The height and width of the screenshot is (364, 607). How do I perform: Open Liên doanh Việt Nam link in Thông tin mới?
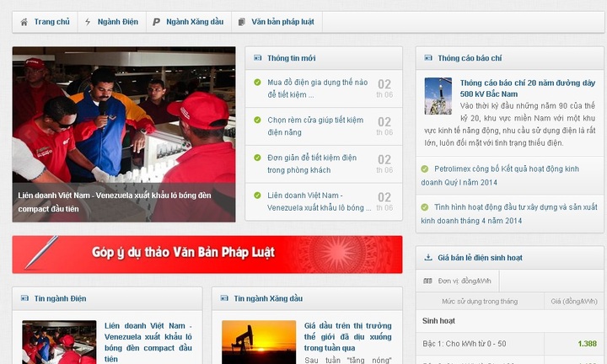(x=319, y=201)
